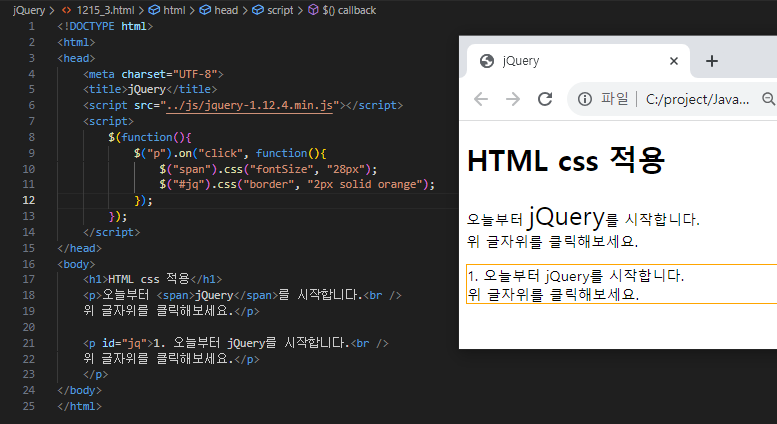
Task: Click jQuery folder in editor breadcrumb
Action: coord(29,10)
